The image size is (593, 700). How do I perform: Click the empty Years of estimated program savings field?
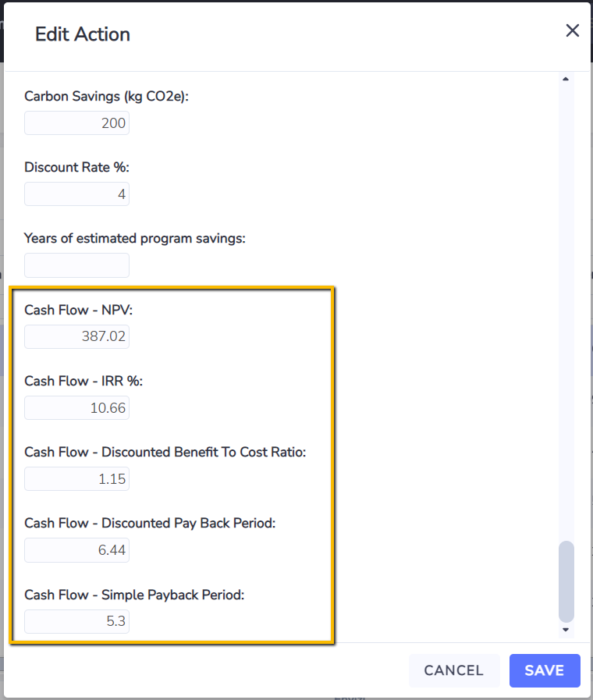pyautogui.click(x=76, y=265)
